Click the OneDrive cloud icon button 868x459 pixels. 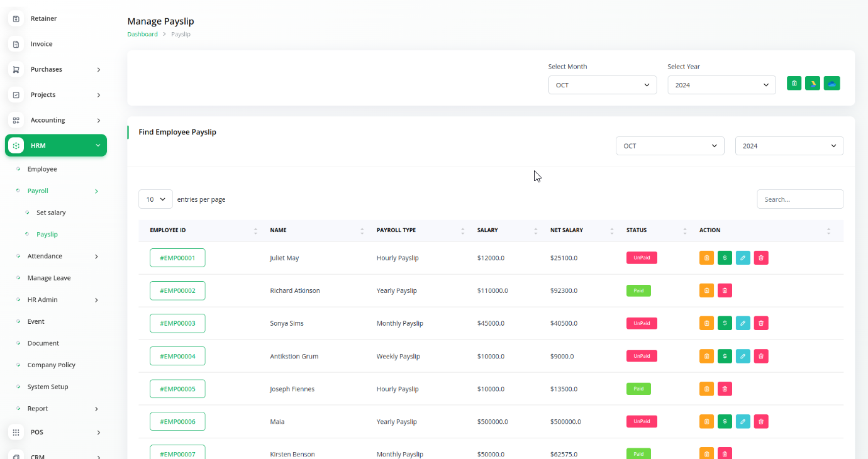pos(832,84)
